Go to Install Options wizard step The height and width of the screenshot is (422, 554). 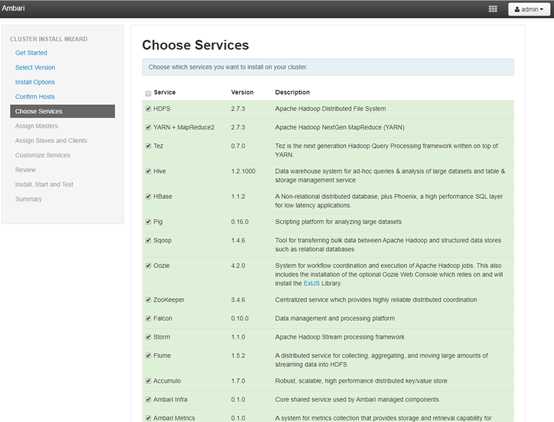click(35, 82)
